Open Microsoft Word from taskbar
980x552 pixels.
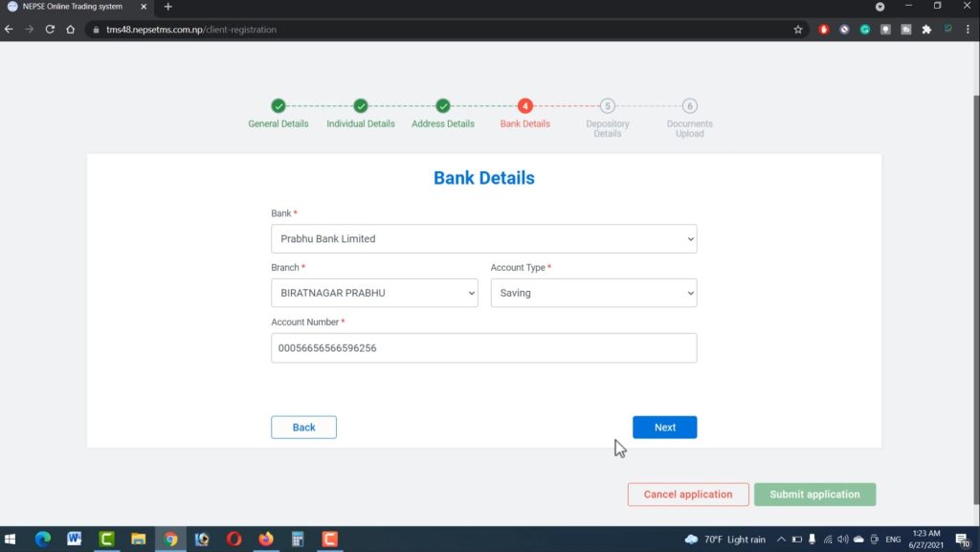coord(75,539)
